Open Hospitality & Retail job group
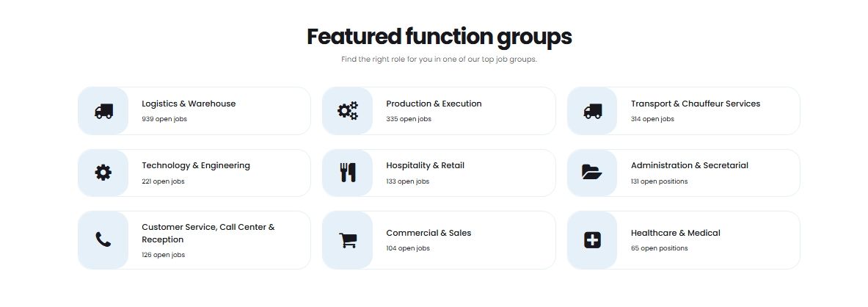This screenshot has height=307, width=868. pyautogui.click(x=425, y=165)
